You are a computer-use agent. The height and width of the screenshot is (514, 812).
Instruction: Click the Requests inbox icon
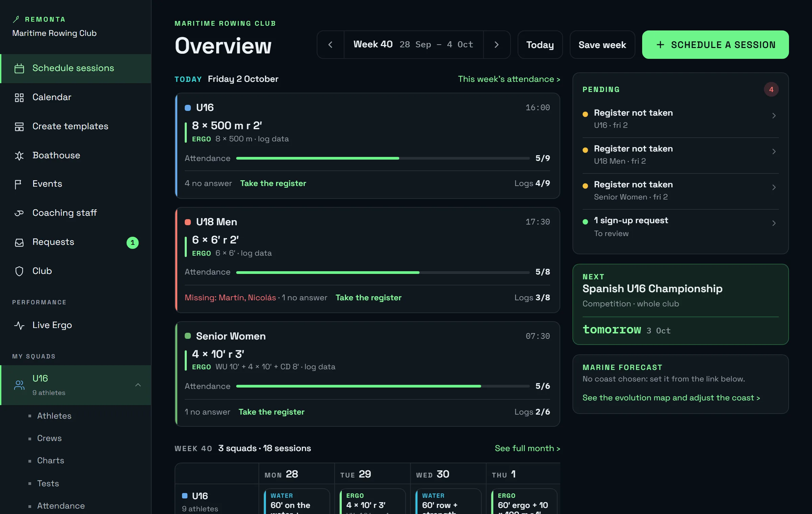pos(19,242)
